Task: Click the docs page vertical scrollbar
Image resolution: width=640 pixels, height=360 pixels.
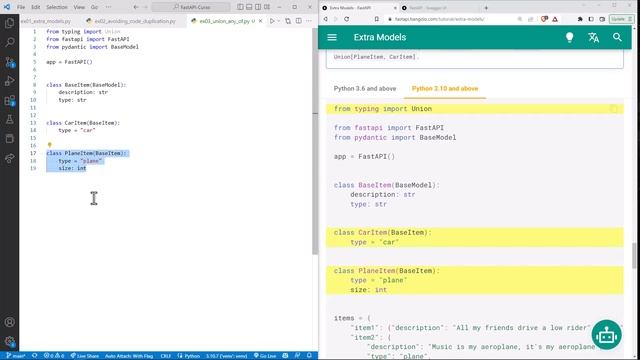Action: pos(634,256)
